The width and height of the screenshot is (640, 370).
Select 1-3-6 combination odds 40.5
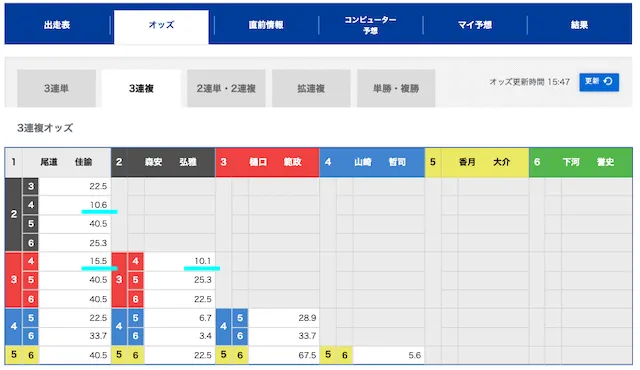click(75, 299)
